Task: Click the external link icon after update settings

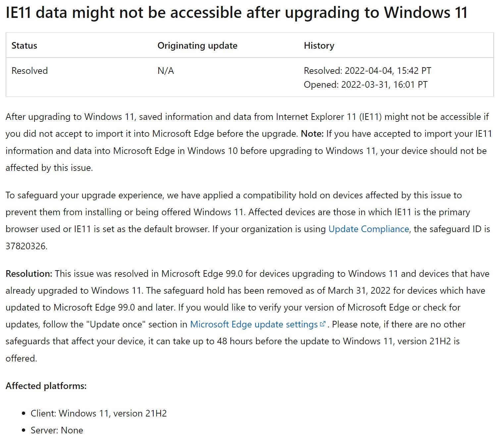Action: click(x=323, y=324)
